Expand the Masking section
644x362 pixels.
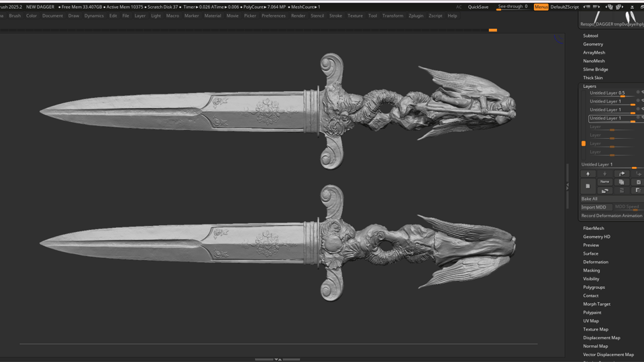point(592,270)
